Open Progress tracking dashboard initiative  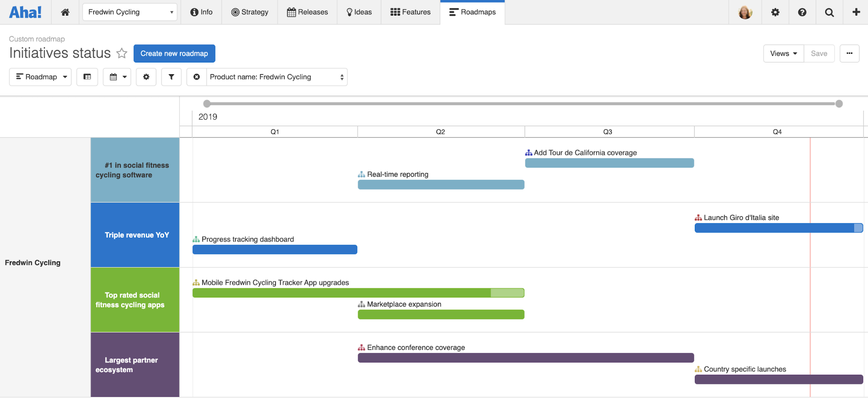tap(248, 240)
